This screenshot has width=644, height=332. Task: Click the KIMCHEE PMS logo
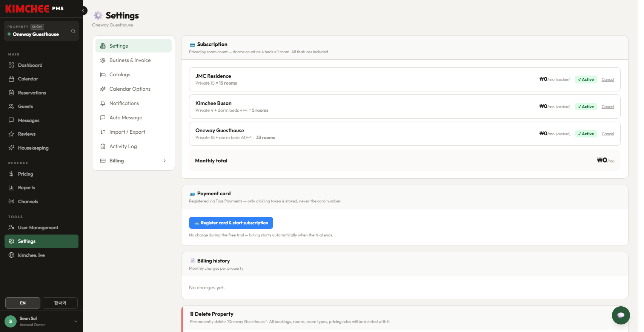point(34,9)
